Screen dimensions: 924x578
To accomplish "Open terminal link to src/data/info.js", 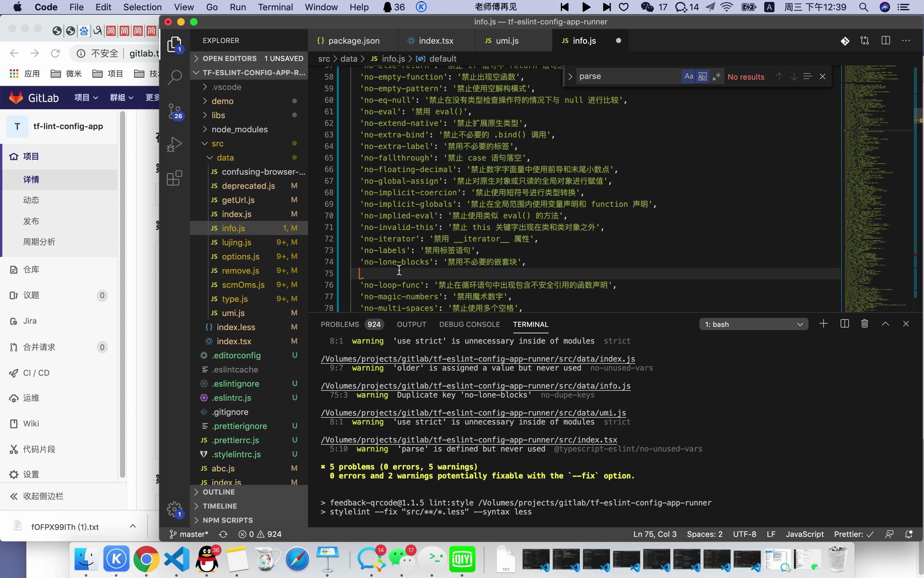I will (476, 386).
